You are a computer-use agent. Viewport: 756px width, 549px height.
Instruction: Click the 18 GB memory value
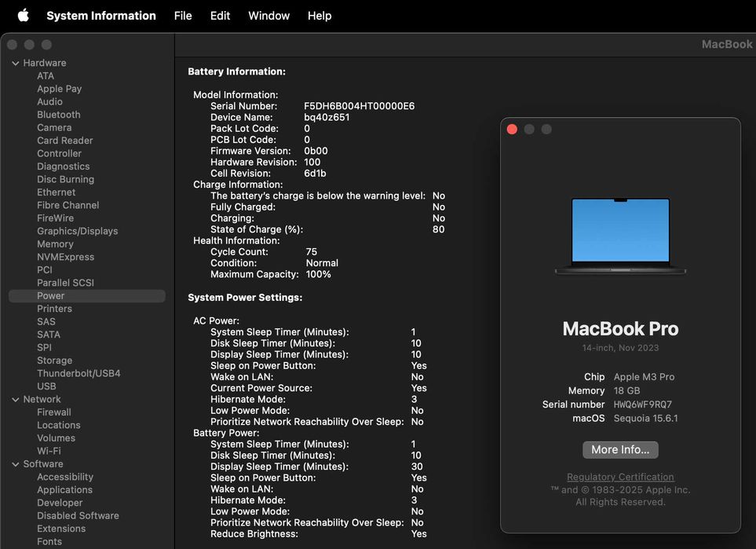626,391
